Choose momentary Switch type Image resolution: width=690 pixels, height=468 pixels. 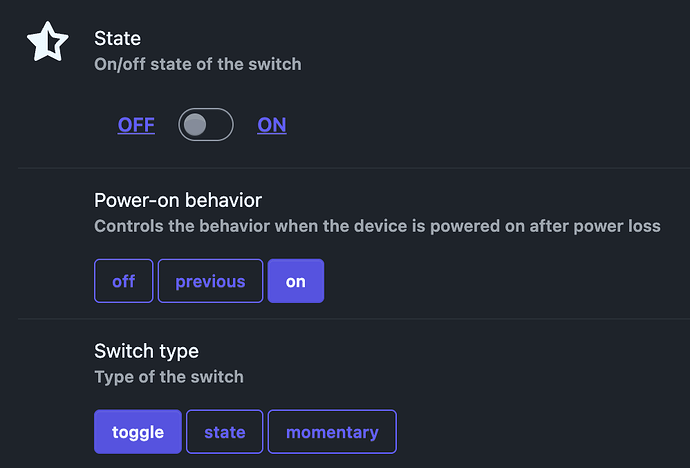pyautogui.click(x=332, y=432)
